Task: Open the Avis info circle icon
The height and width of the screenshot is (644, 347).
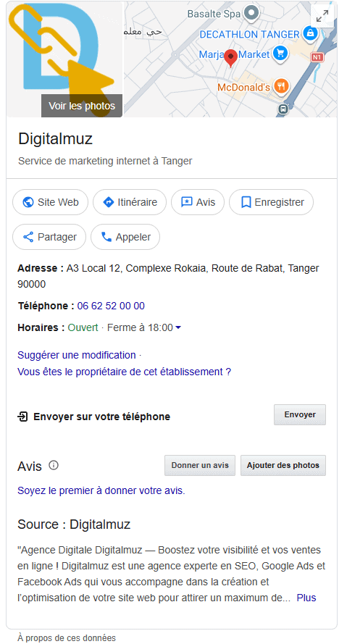Action: tap(54, 465)
